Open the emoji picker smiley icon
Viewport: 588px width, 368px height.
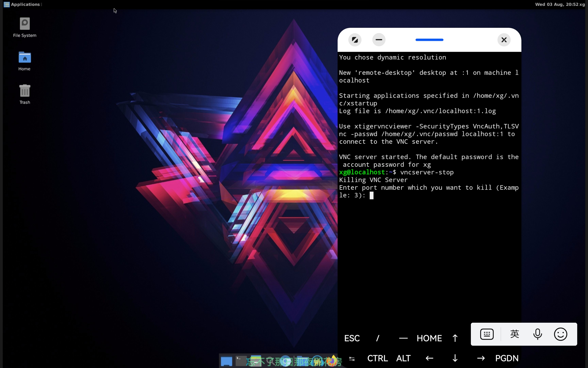(560, 334)
